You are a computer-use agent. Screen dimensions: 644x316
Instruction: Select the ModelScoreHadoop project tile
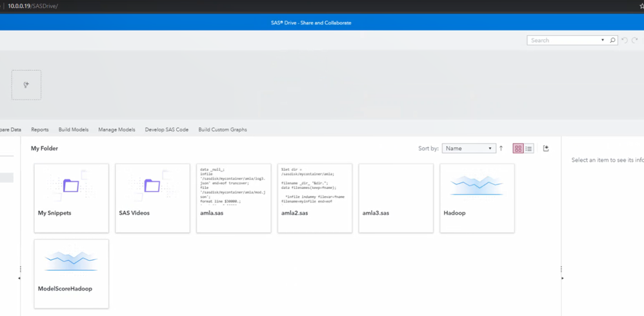[x=72, y=273]
